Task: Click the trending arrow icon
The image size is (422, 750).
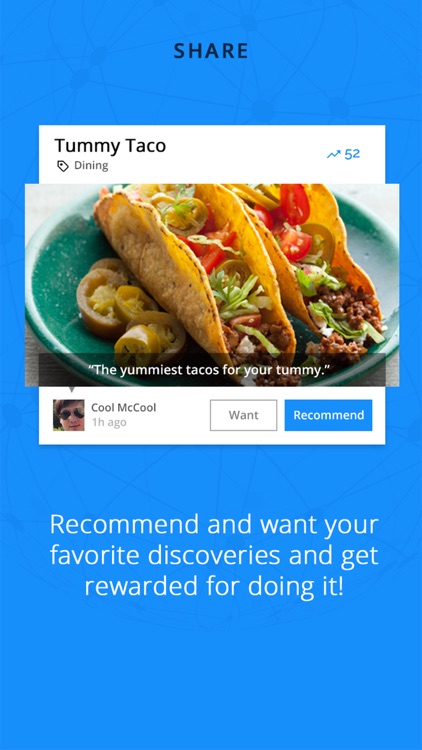Action: pyautogui.click(x=333, y=154)
